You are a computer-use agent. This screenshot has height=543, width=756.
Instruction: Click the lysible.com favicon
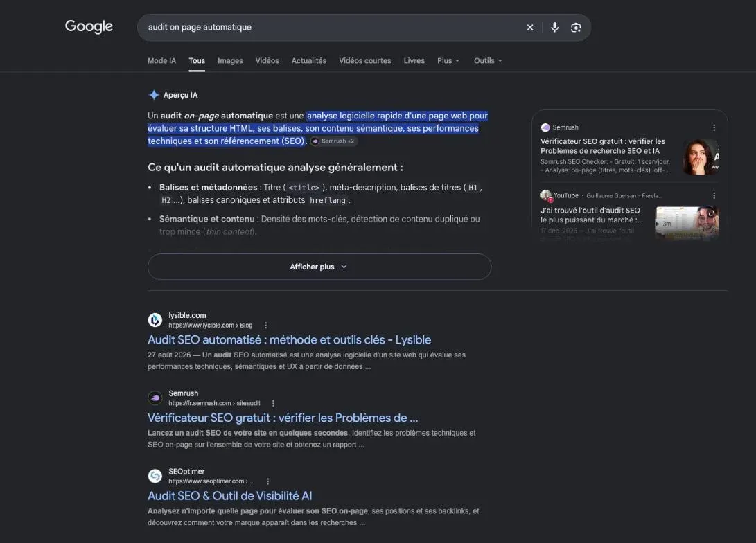(x=155, y=320)
